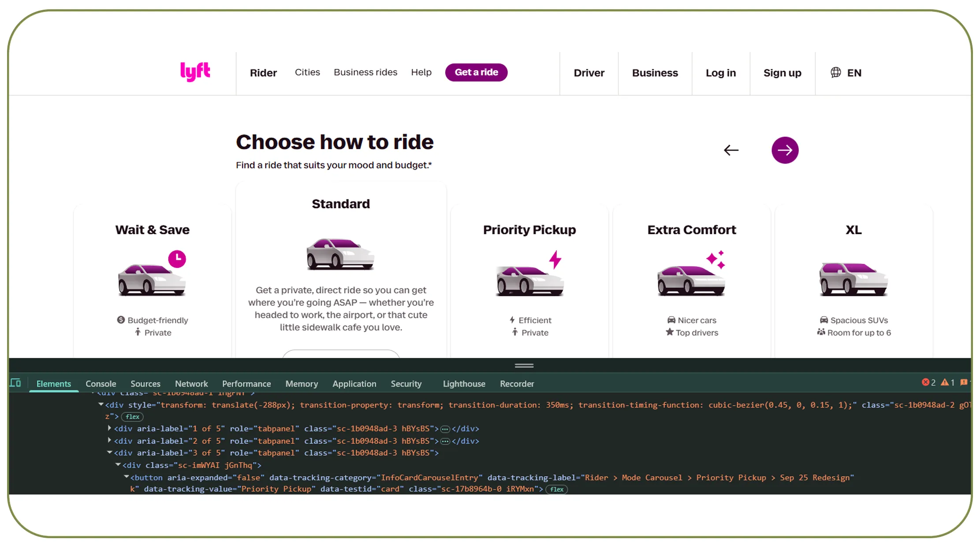
Task: Click the XL SUV image
Action: 853,279
